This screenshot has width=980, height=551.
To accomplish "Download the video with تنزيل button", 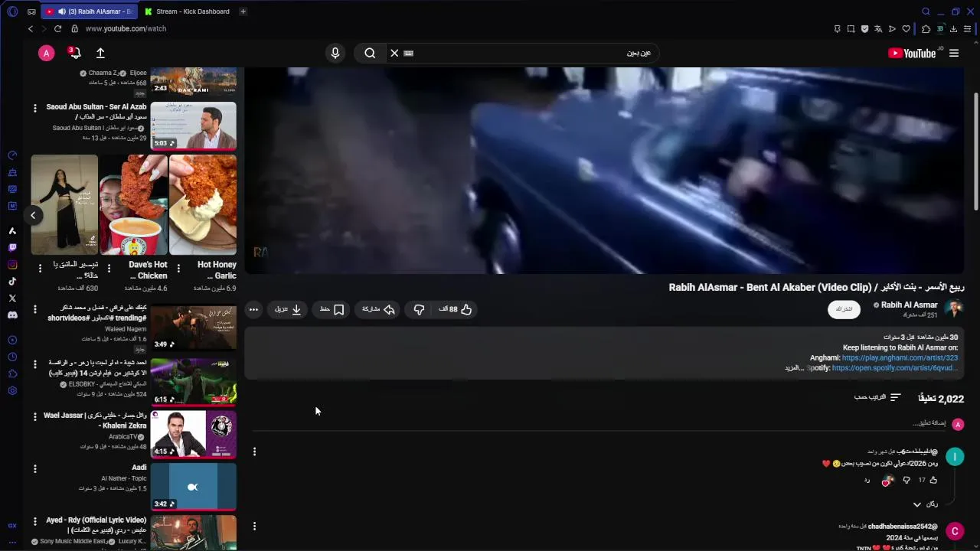I will [x=289, y=309].
